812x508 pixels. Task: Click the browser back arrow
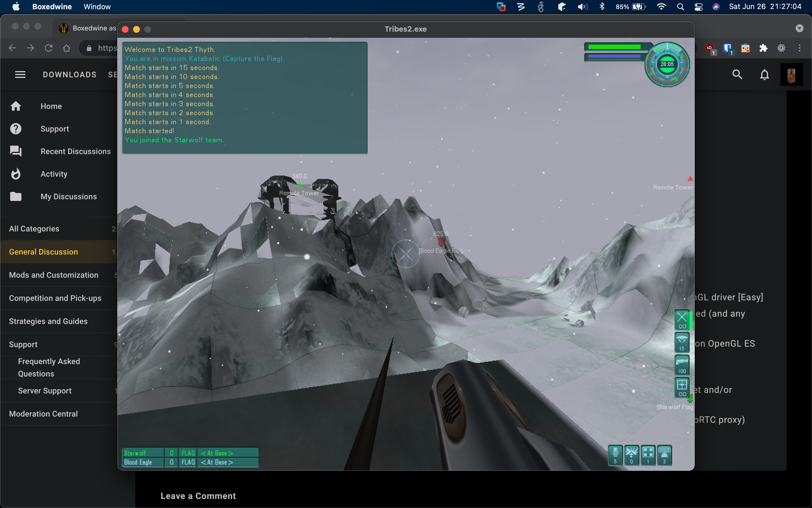click(x=12, y=48)
